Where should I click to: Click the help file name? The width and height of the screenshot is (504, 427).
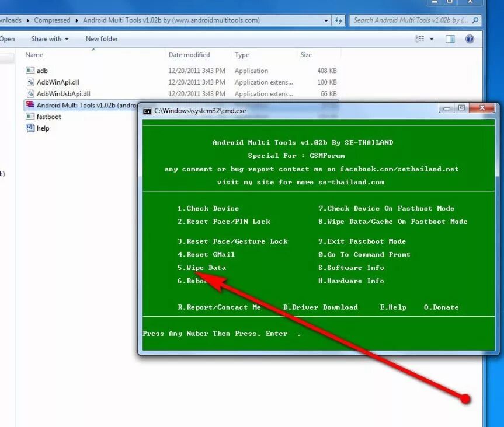[43, 128]
